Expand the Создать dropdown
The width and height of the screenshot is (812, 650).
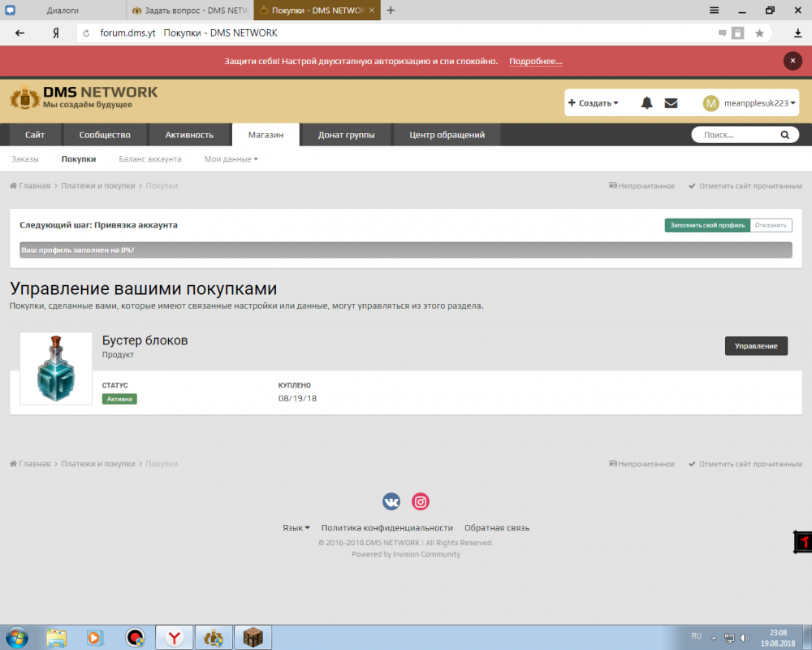click(593, 103)
